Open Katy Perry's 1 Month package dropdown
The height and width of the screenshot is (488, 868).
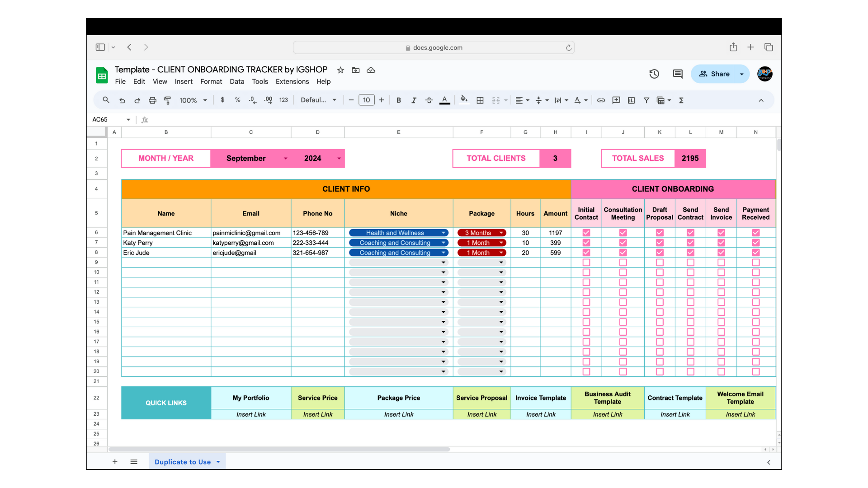(x=501, y=243)
